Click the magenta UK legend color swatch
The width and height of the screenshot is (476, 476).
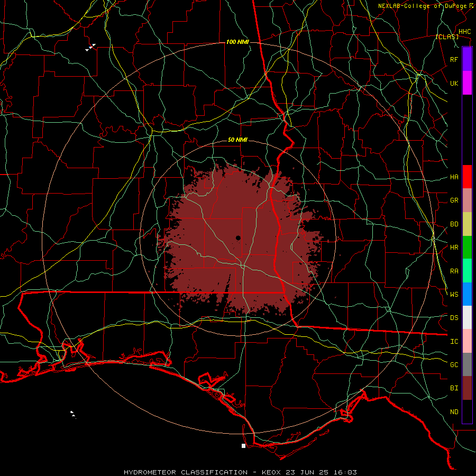(x=467, y=83)
